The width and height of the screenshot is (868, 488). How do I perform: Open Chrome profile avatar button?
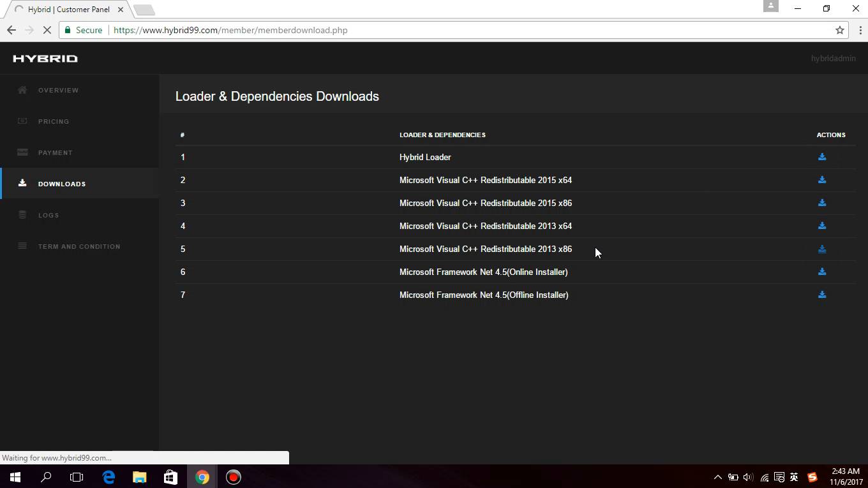(x=771, y=6)
